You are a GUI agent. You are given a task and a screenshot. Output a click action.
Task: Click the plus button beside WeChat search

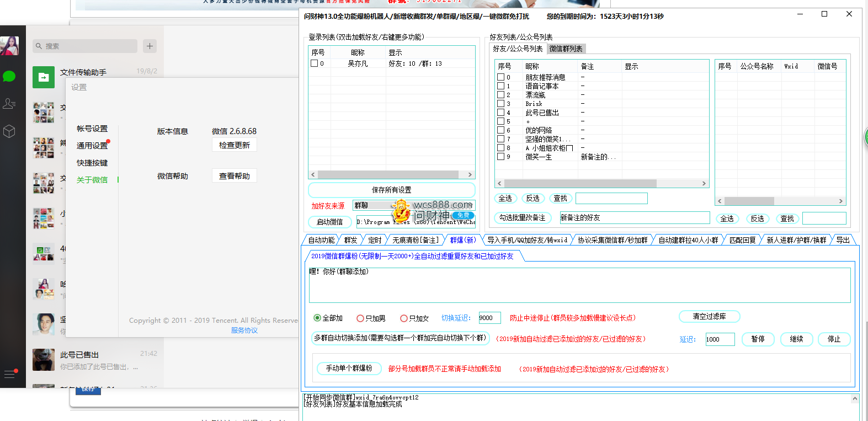coord(150,46)
